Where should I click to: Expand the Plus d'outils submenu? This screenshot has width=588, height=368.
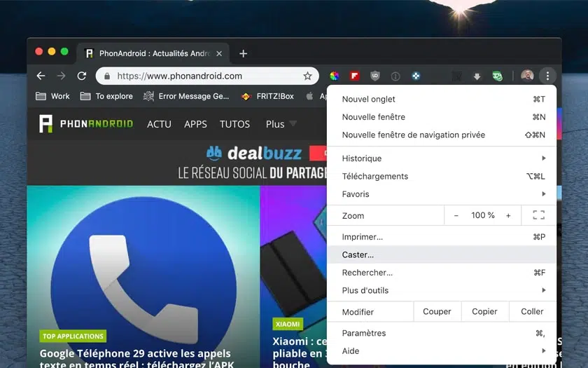click(442, 290)
